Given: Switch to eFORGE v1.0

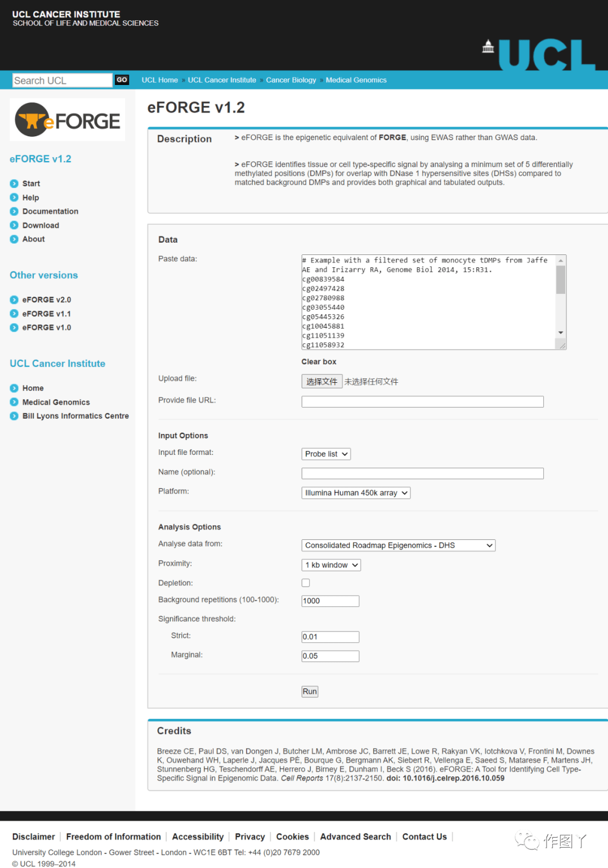Looking at the screenshot, I should click(x=47, y=327).
